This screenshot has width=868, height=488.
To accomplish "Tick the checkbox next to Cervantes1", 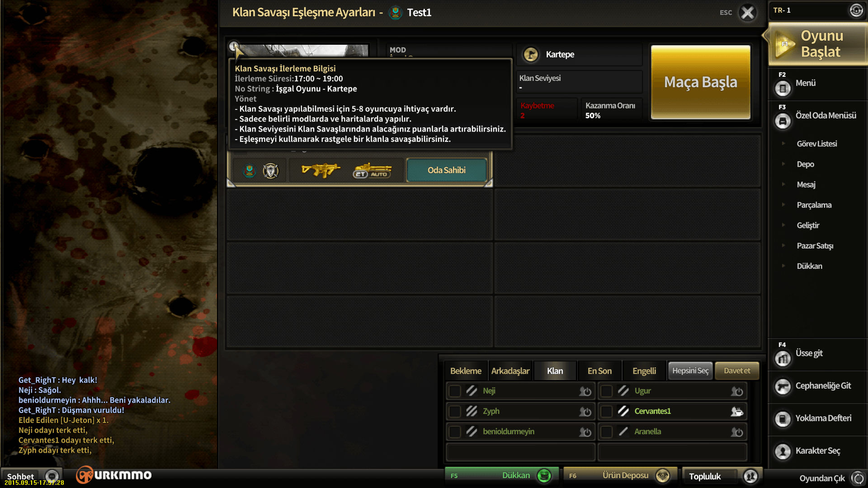I will coord(606,411).
